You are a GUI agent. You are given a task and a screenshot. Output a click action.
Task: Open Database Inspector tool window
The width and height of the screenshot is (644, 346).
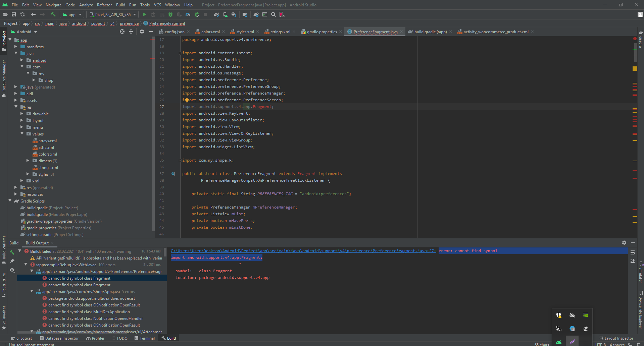59,338
